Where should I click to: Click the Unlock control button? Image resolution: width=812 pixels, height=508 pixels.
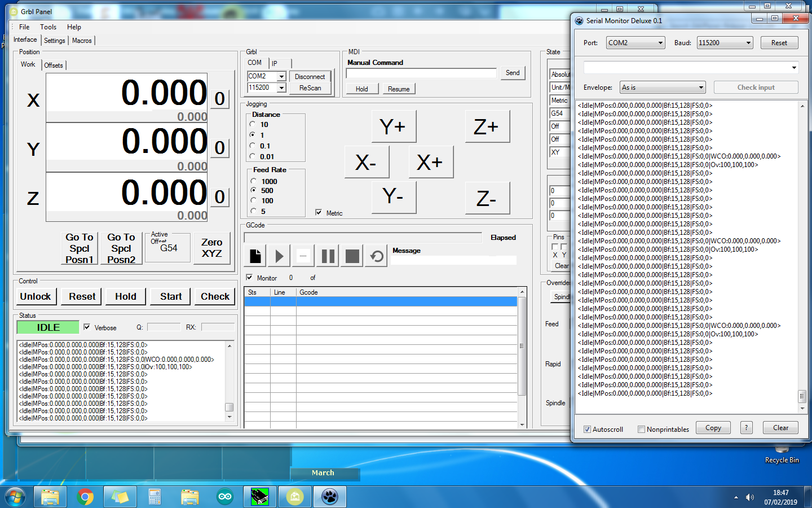click(36, 296)
